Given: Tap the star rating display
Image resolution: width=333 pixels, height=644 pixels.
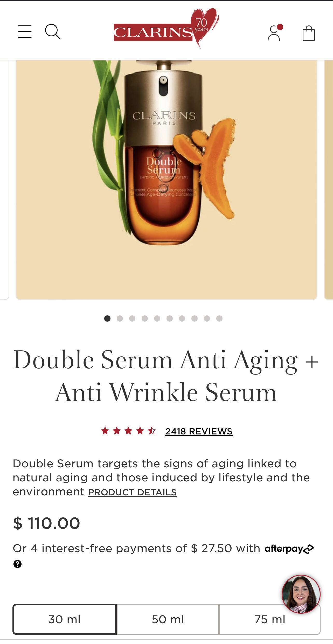Looking at the screenshot, I should pos(128,431).
